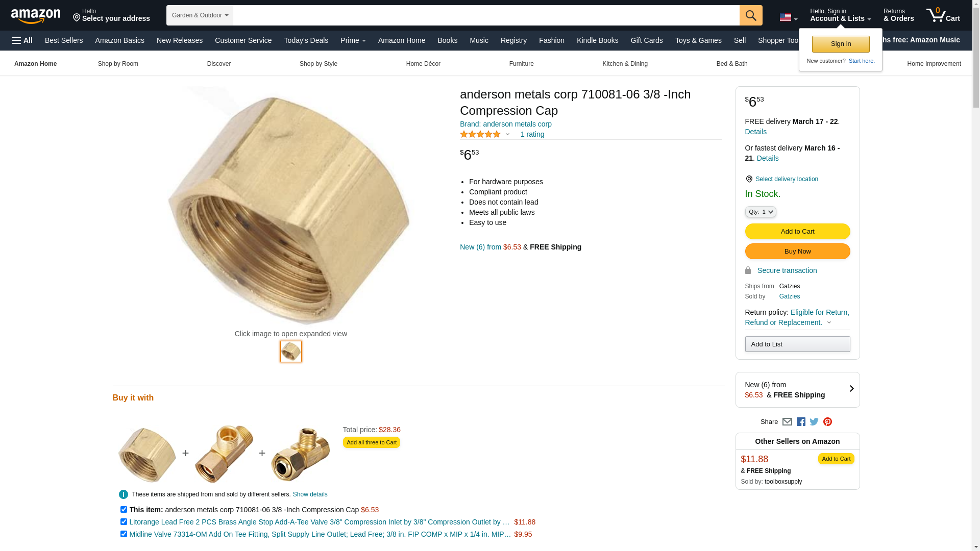Open the All hamburger menu

(x=22, y=40)
